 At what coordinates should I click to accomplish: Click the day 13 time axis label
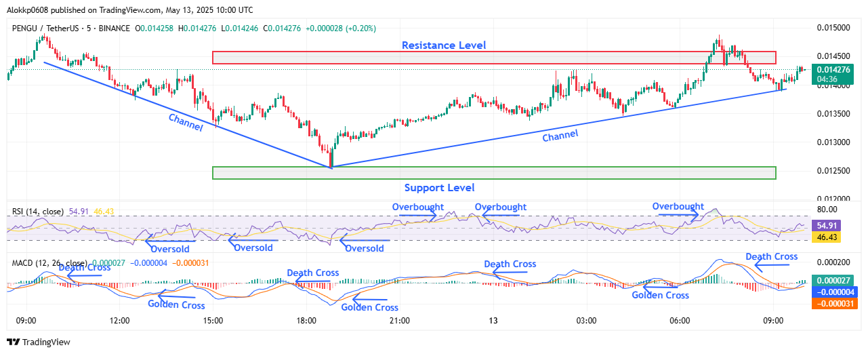[493, 321]
